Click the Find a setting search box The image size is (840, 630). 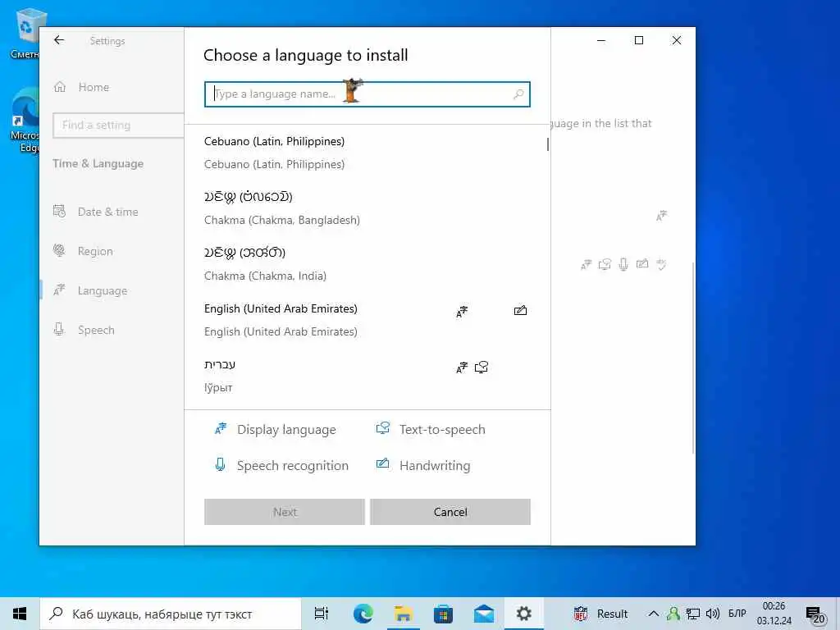pos(118,126)
